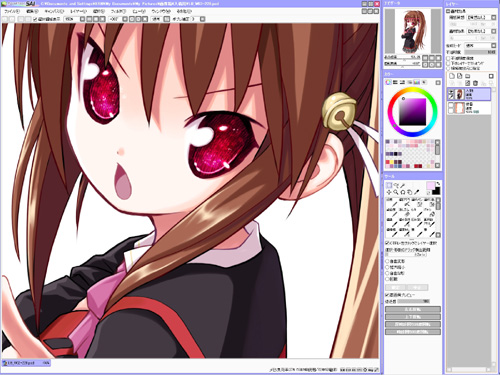
Task: Toggle Ctrl+click layer selection checkbox
Action: [388, 243]
